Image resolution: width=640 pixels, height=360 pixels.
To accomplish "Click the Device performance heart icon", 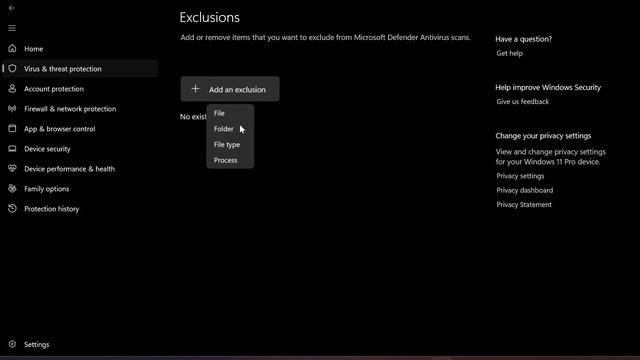I will pos(12,169).
